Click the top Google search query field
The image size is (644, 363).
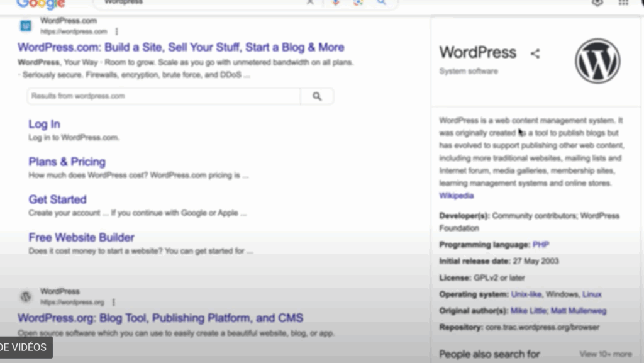click(201, 3)
